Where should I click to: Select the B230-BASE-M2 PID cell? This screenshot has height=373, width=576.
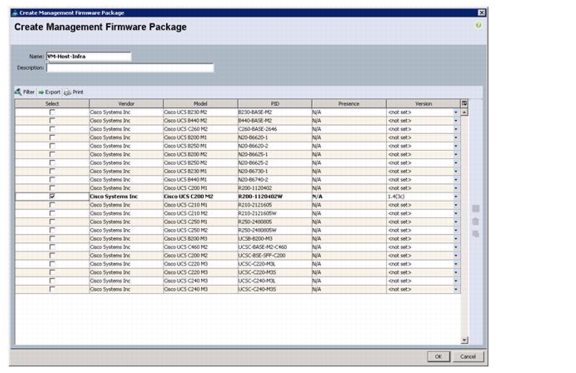[275, 112]
